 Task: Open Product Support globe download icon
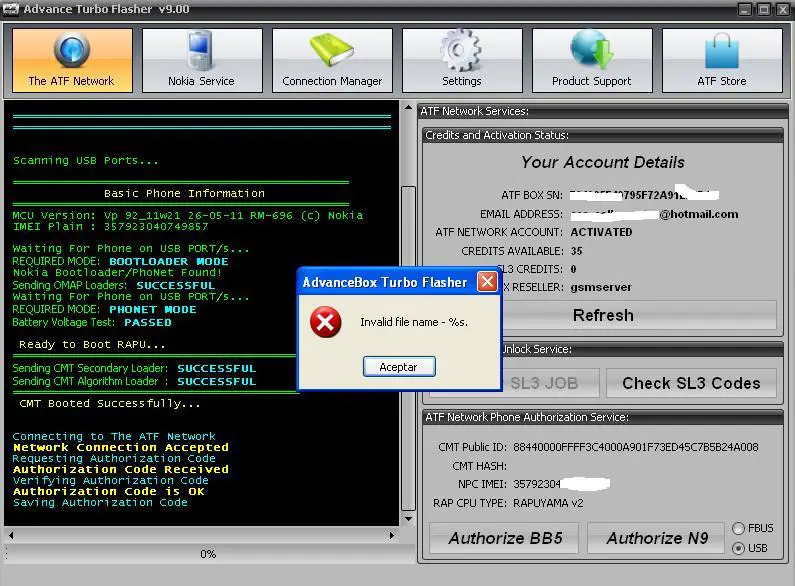pos(591,49)
